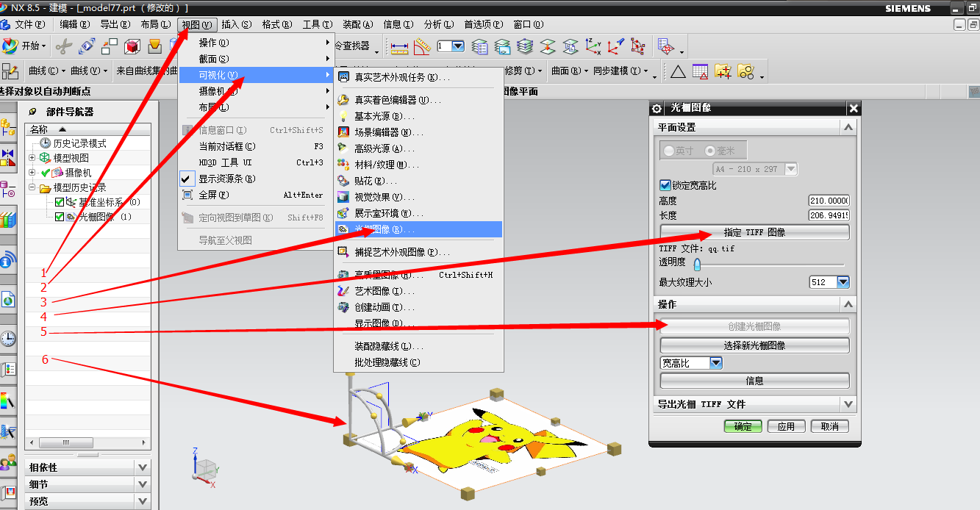Open the A4 210 x 297 paper dropdown
980x510 pixels.
coord(791,169)
